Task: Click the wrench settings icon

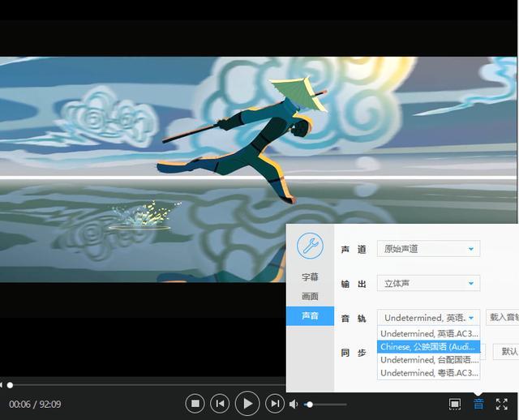Action: 310,246
